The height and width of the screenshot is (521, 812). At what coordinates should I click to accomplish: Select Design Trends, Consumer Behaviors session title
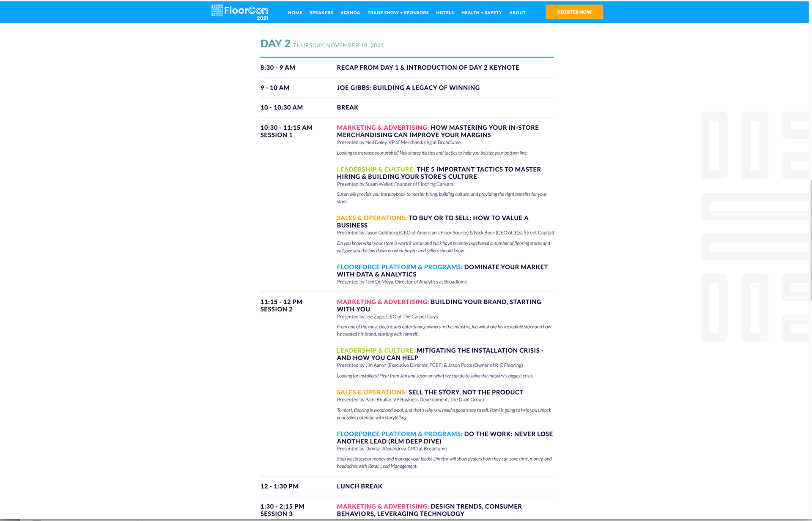(429, 510)
